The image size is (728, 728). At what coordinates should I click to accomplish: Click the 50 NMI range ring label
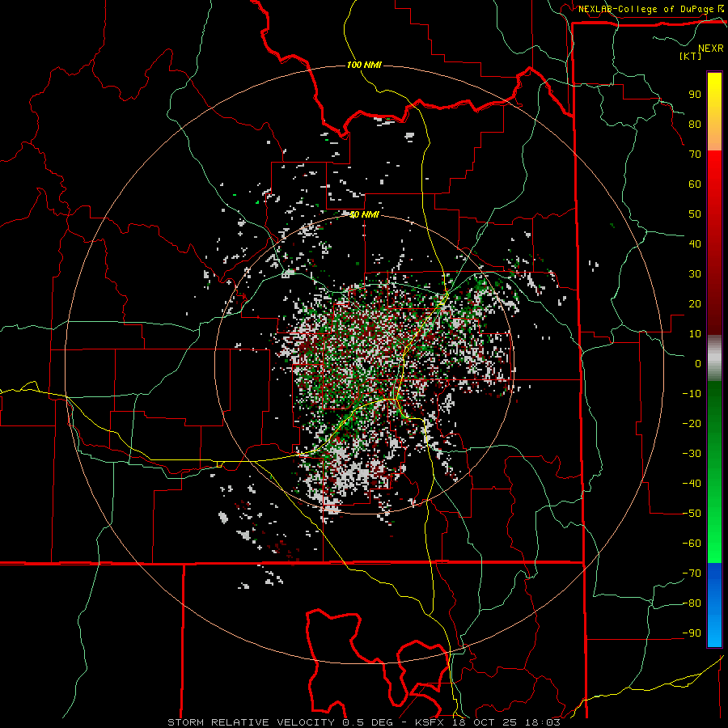tap(364, 214)
